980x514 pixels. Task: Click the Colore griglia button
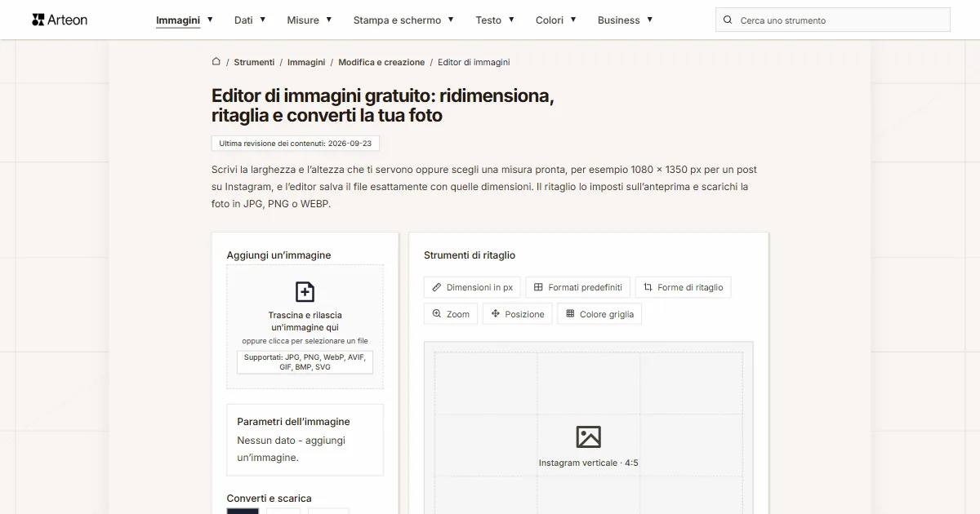(599, 314)
